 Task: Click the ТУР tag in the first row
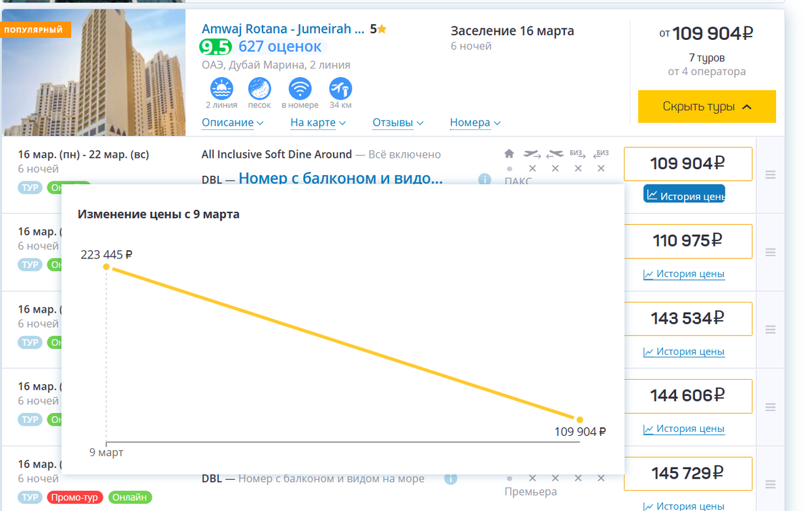[30, 187]
